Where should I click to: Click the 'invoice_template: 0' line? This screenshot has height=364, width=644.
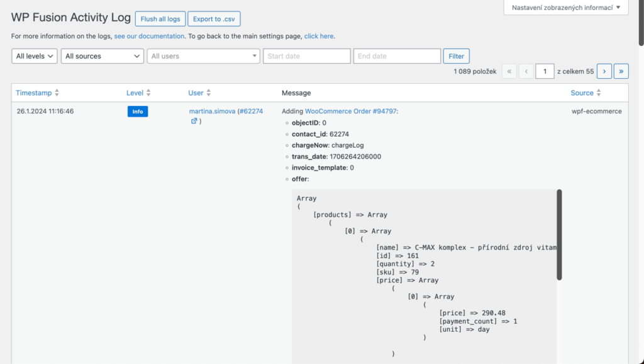[x=323, y=168]
